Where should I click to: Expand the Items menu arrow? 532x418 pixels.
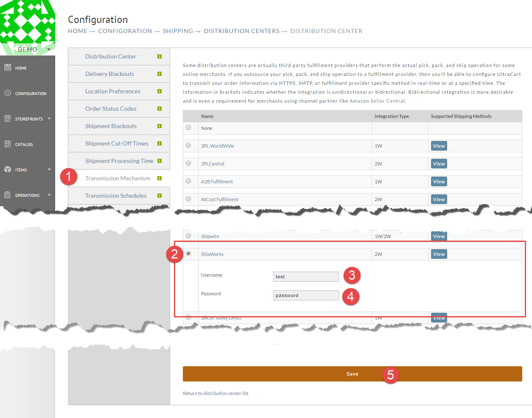click(x=49, y=170)
